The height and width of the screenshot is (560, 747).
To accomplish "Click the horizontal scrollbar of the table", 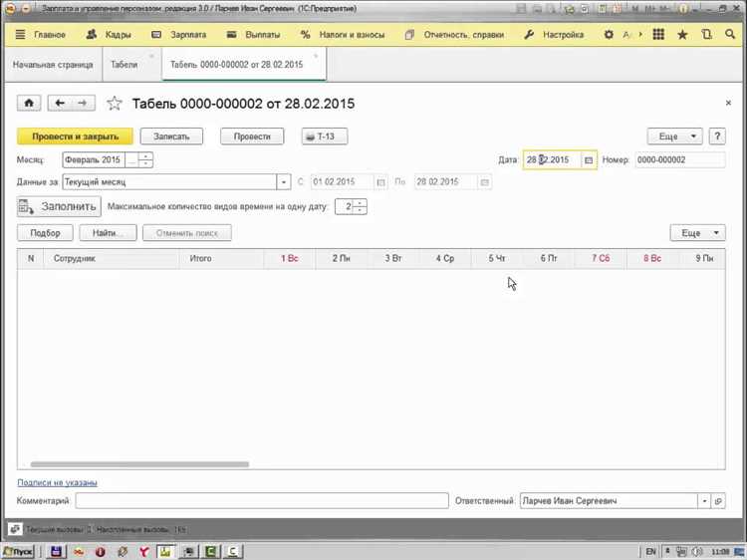I will pyautogui.click(x=139, y=464).
